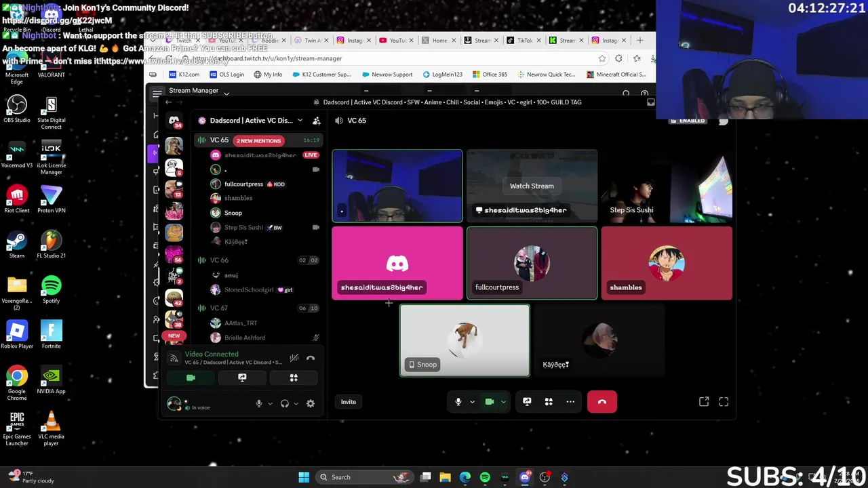Viewport: 868px width, 488px height.
Task: Open Windows Start menu
Action: [x=304, y=477]
